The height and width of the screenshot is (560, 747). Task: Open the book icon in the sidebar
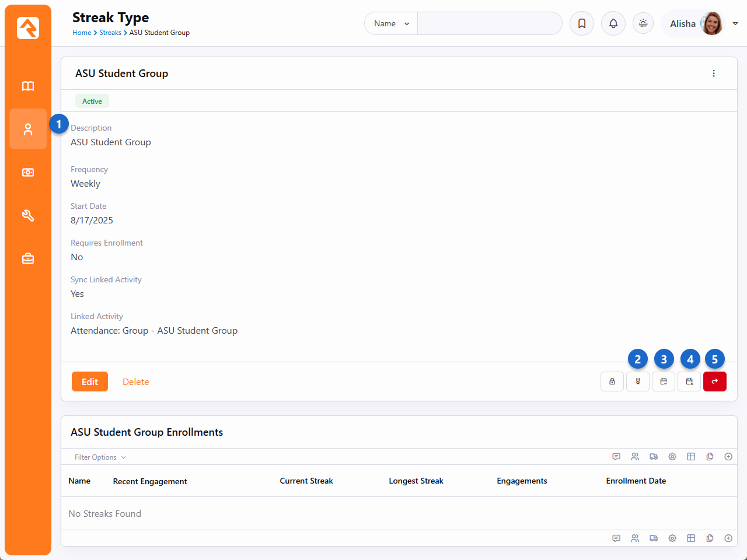pyautogui.click(x=28, y=86)
